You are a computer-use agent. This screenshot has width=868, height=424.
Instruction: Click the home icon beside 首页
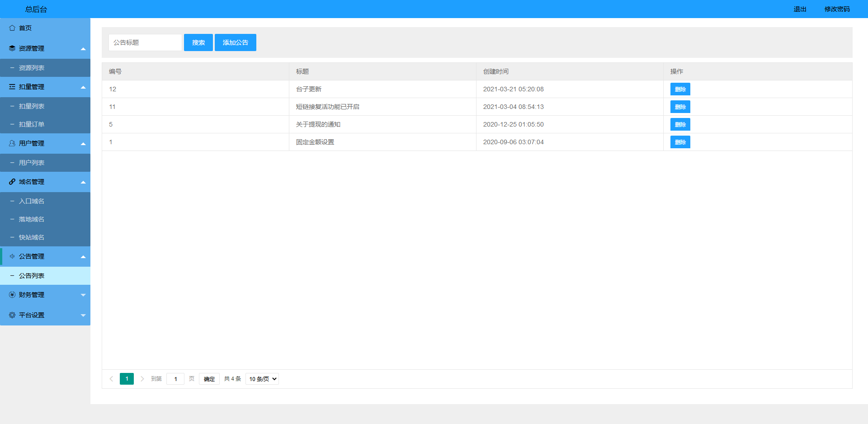click(12, 28)
